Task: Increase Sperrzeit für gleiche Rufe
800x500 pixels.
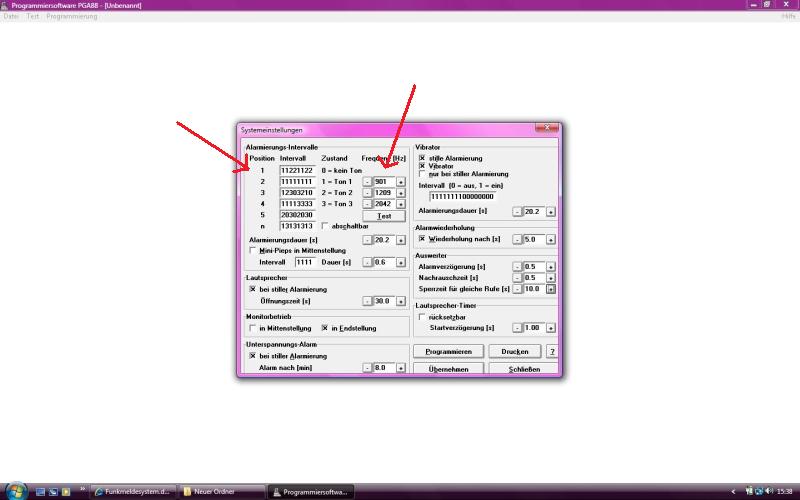Action: coord(550,289)
